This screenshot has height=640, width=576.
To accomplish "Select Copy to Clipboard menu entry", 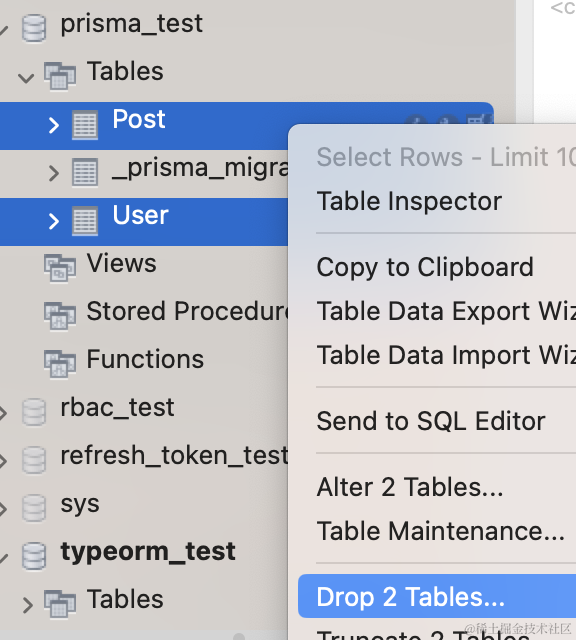I will [x=425, y=267].
